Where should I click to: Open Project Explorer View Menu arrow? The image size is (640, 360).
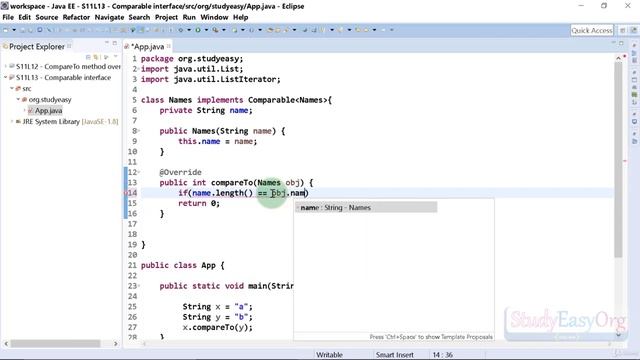116,57
